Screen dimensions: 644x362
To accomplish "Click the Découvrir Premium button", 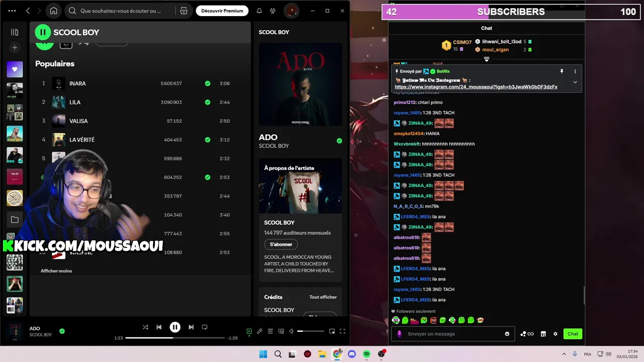I will pyautogui.click(x=222, y=11).
